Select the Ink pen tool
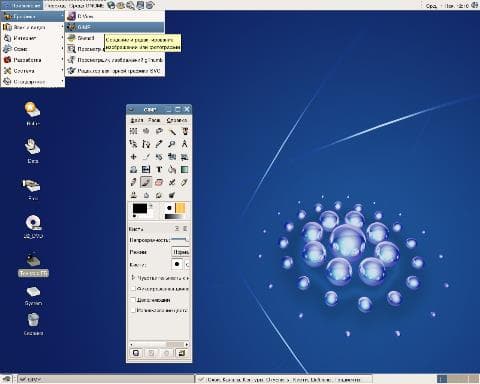Viewport: 480px width, 384px height. [184, 182]
